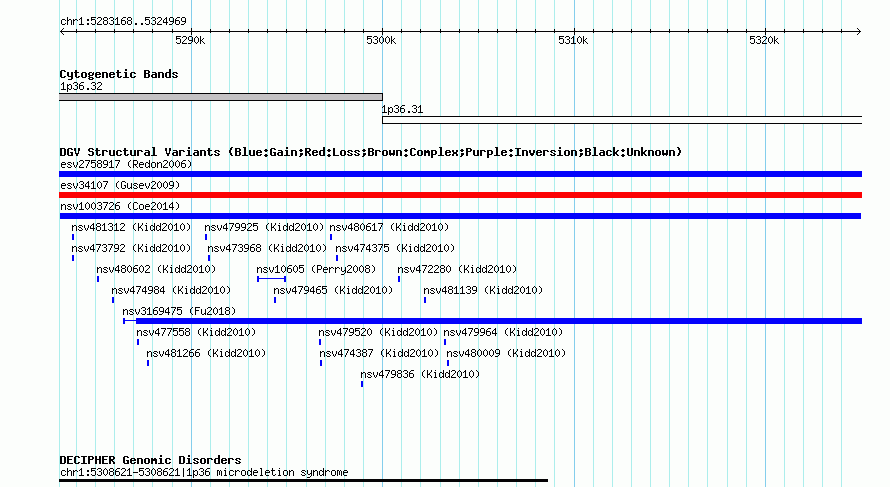
Task: Open the DECIPHER Genomic Disorders track title
Action: click(150, 460)
